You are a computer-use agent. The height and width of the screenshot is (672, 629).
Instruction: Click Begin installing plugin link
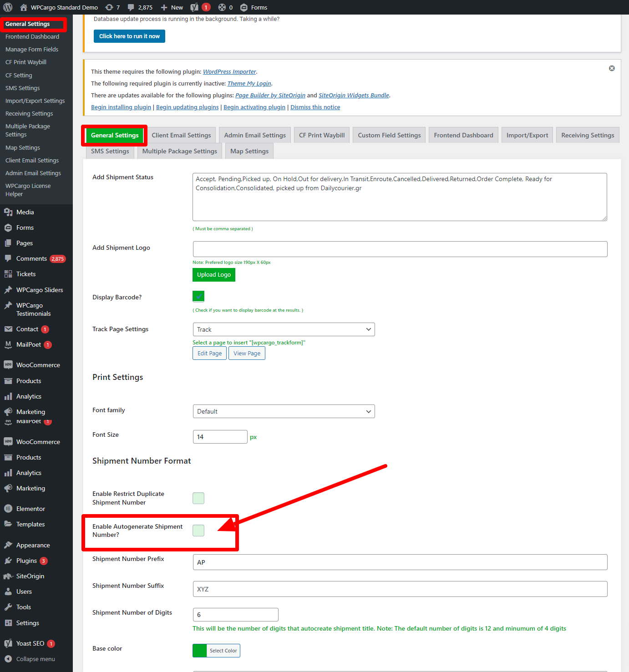[121, 107]
